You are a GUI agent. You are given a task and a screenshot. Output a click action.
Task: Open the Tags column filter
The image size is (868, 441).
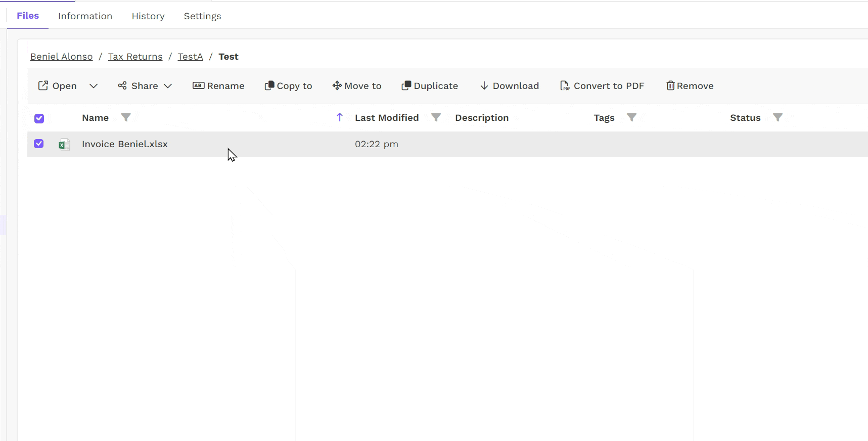pos(631,117)
